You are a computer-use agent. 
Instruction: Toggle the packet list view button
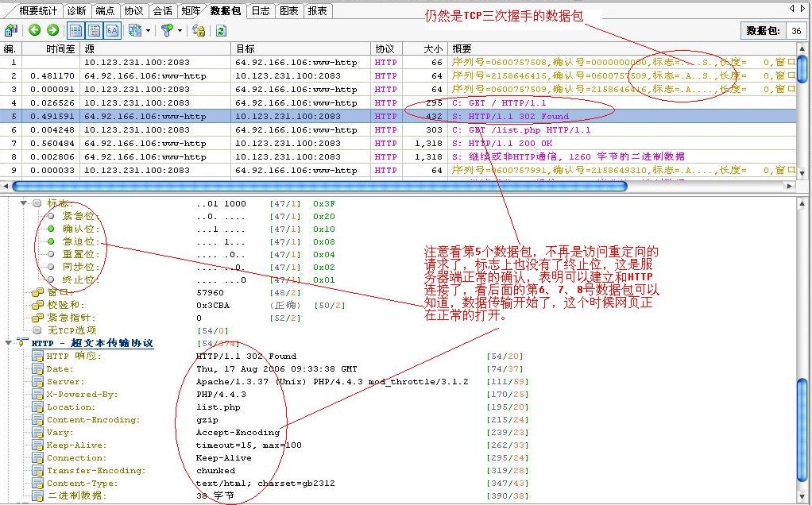(x=76, y=30)
